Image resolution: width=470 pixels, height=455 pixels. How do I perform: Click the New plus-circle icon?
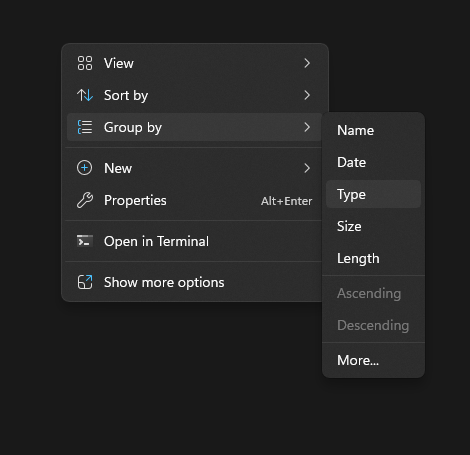pyautogui.click(x=85, y=168)
